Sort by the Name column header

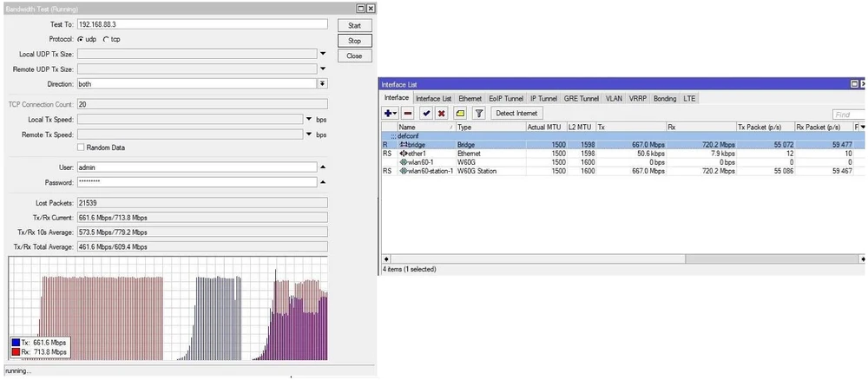pyautogui.click(x=426, y=128)
